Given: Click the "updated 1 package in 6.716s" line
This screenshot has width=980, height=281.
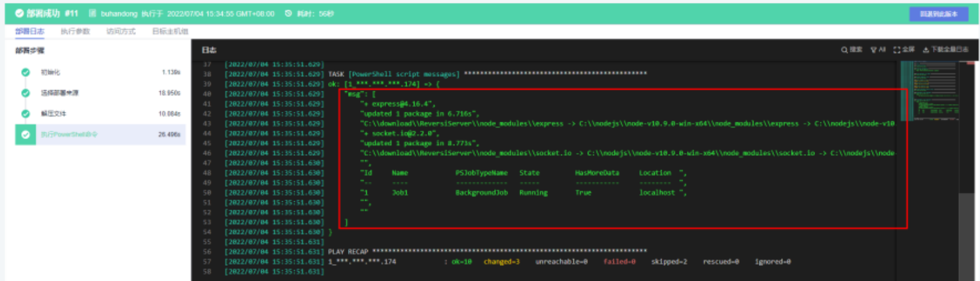Looking at the screenshot, I should [420, 114].
